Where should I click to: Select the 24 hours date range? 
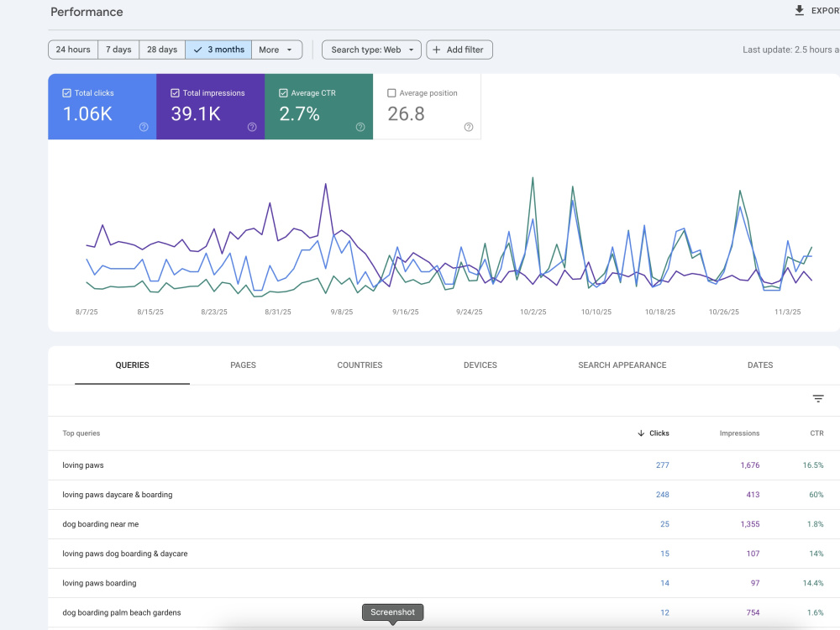tap(73, 50)
